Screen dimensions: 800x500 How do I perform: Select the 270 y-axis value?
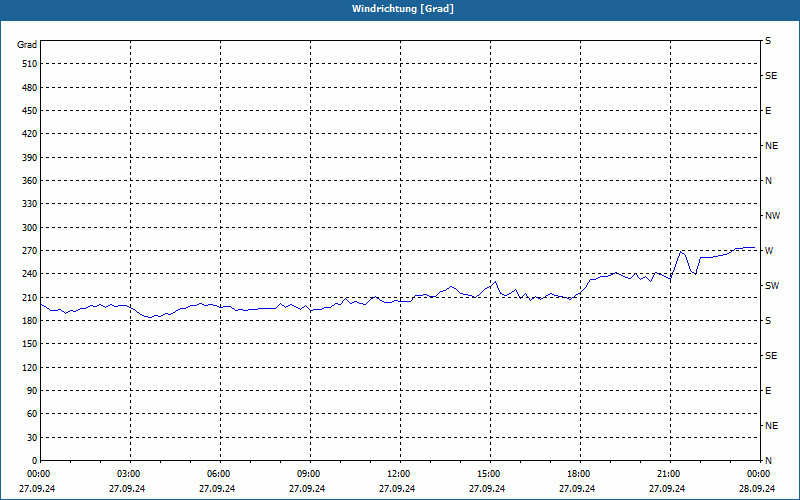tap(30, 251)
